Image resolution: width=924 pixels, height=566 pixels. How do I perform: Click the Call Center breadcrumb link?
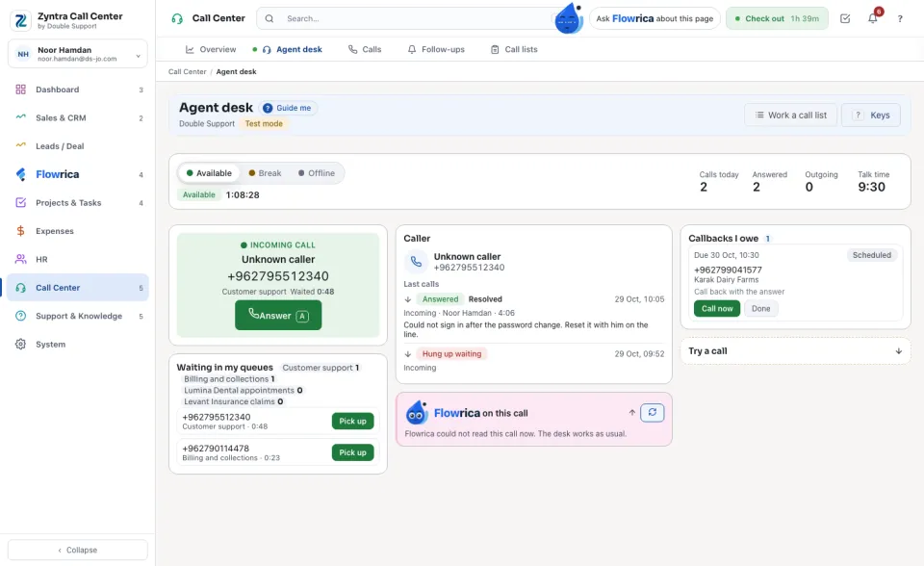click(188, 71)
